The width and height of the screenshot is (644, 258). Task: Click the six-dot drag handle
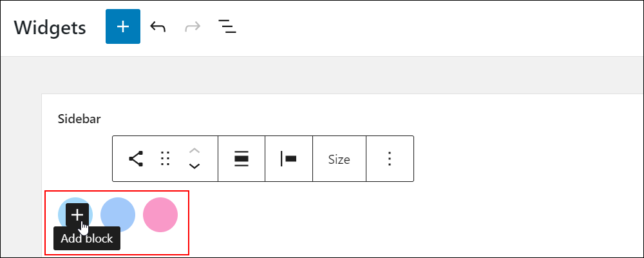[x=165, y=159]
